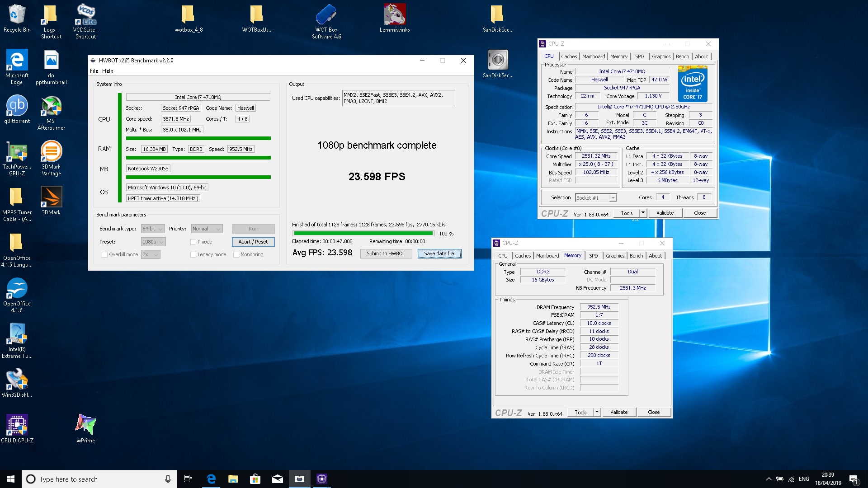Viewport: 868px width, 488px height.
Task: Click the Abort / Reset button
Action: [x=253, y=242]
